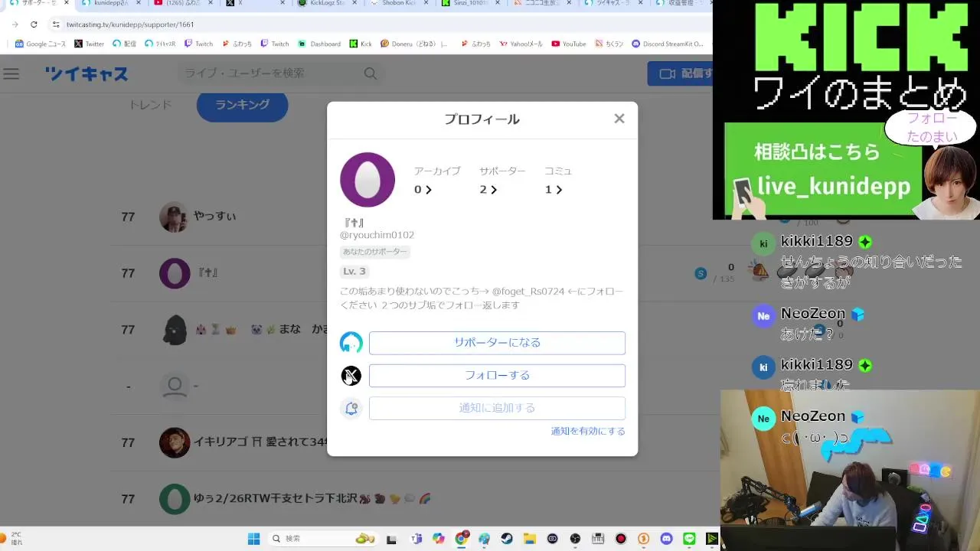980x551 pixels.
Task: Open the hamburger menu on ツイキャス
Action: pyautogui.click(x=11, y=73)
